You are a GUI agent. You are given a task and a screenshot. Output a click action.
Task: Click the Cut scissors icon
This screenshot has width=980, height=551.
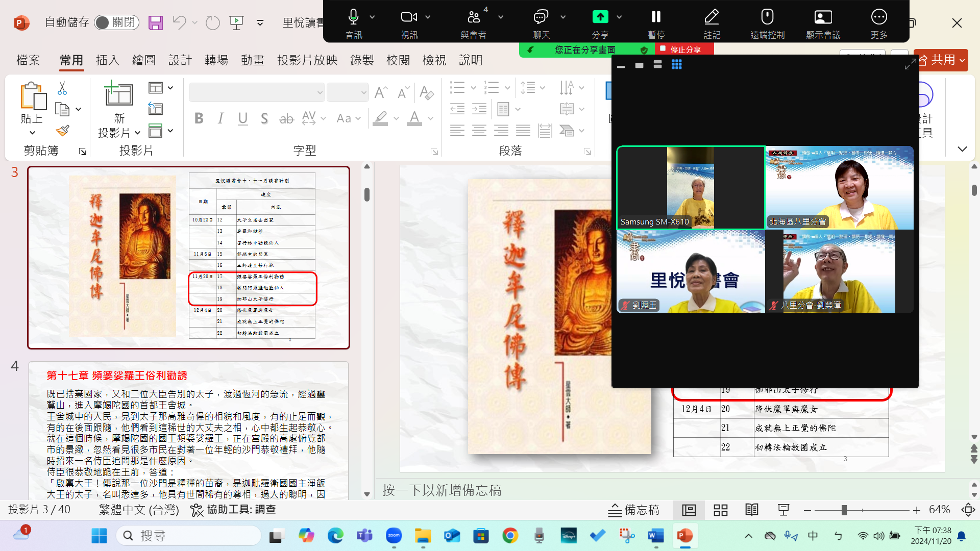pos(62,88)
